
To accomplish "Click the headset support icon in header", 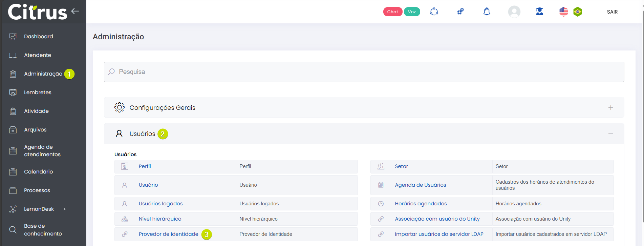I will coord(434,12).
